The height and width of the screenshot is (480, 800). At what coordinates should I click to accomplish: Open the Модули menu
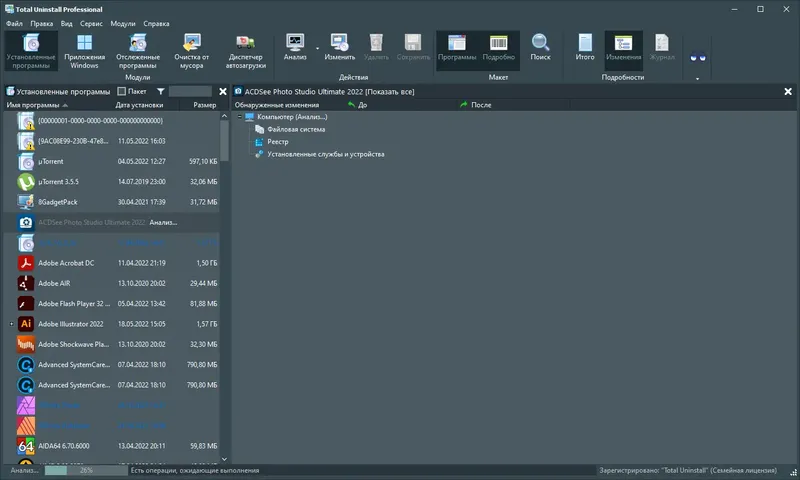123,23
